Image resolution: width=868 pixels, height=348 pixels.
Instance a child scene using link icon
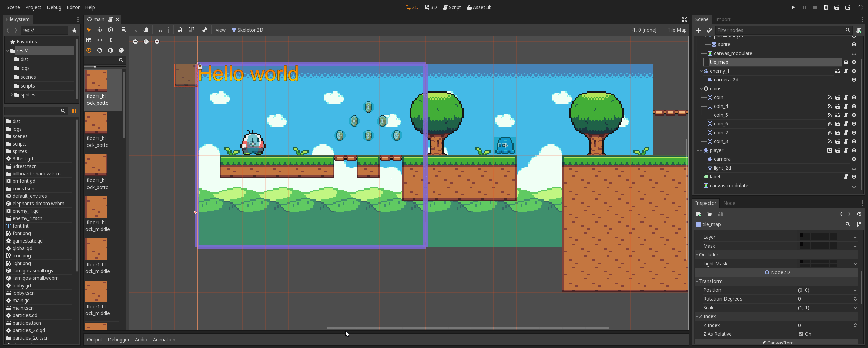(x=709, y=30)
